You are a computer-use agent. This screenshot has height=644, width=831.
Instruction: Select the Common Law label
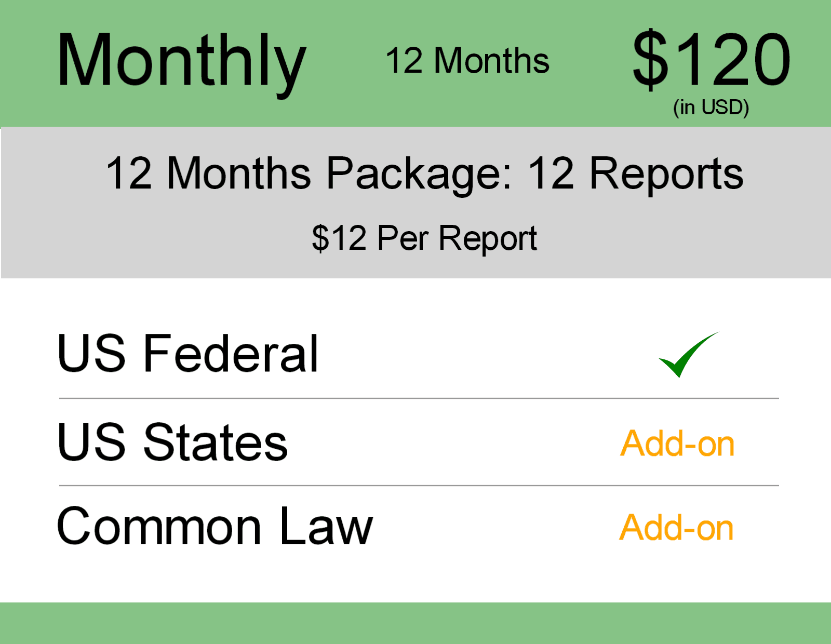(x=215, y=527)
